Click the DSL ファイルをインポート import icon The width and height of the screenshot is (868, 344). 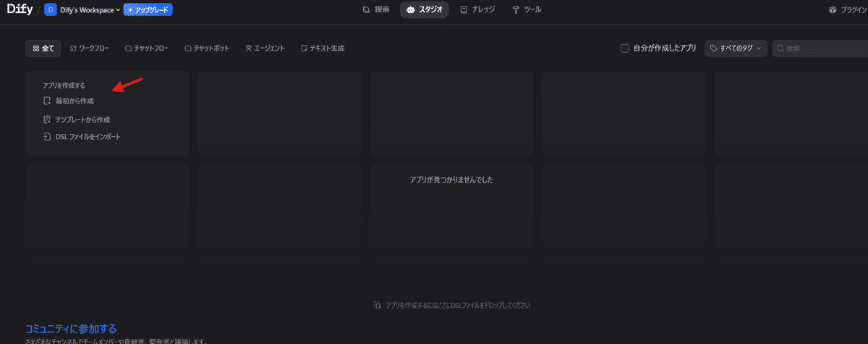click(x=48, y=137)
